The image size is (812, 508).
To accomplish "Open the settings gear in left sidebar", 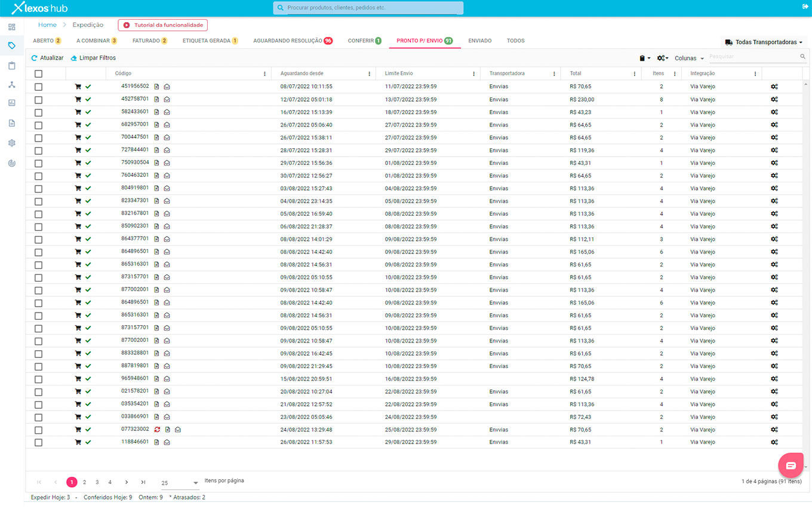I will [11, 143].
